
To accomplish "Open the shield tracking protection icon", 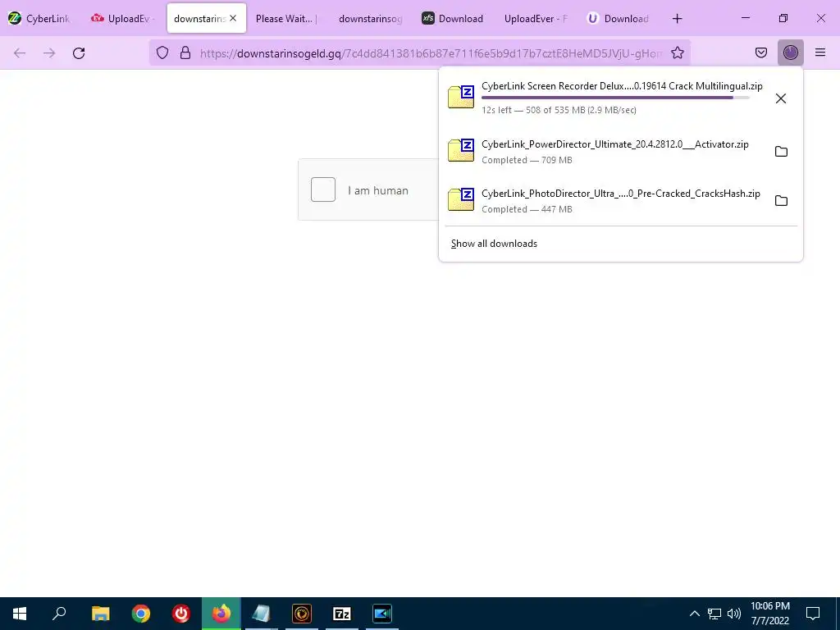I will click(162, 52).
